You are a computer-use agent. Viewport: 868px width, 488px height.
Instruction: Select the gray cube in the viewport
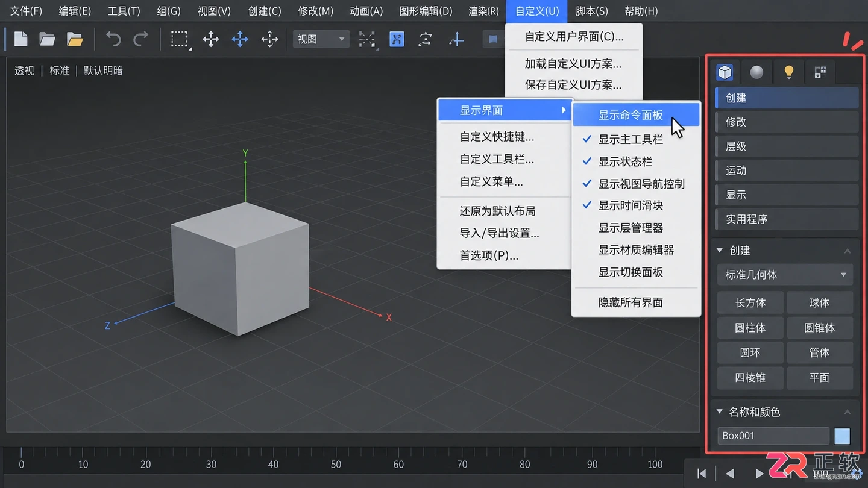pyautogui.click(x=240, y=269)
